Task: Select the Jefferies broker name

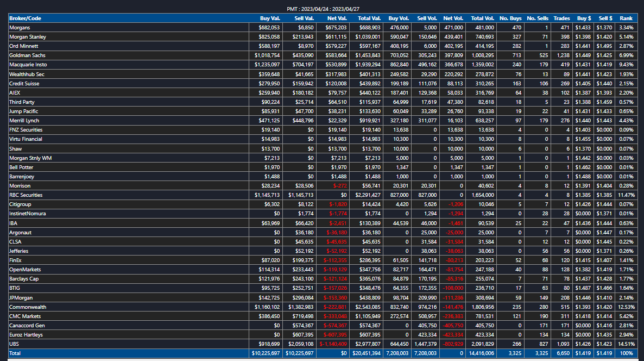Action: pyautogui.click(x=19, y=251)
